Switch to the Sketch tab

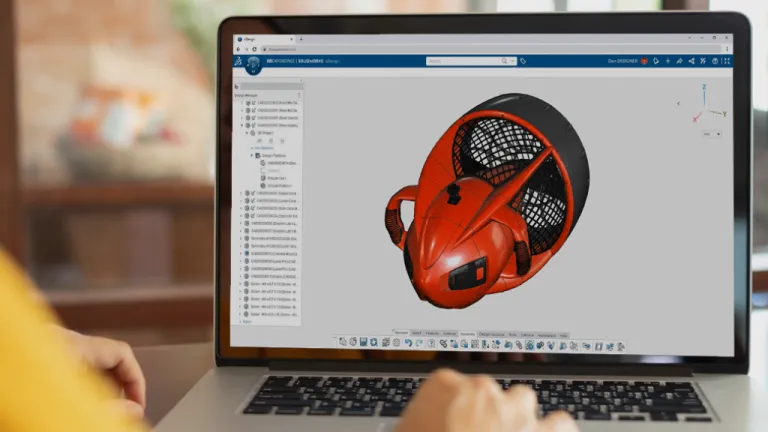click(x=417, y=333)
